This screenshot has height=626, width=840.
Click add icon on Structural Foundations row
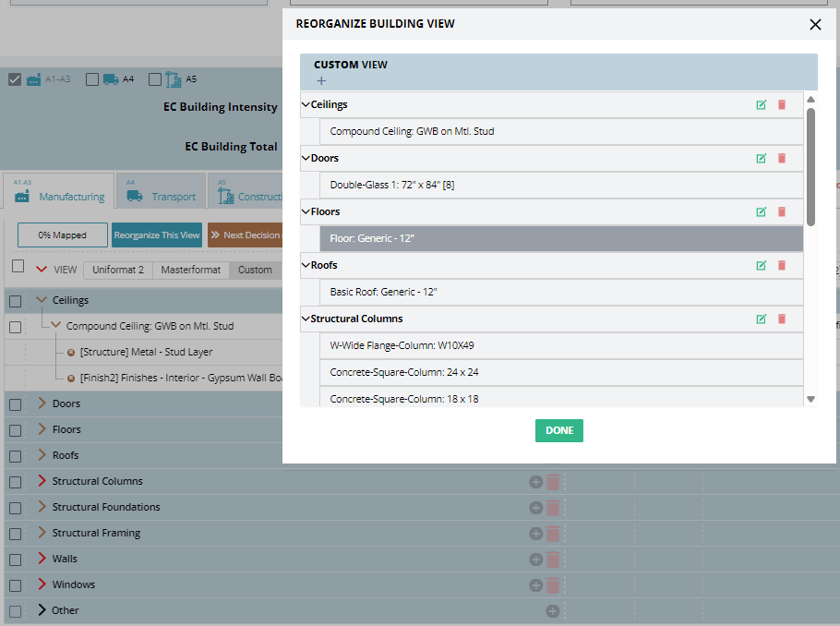(x=535, y=507)
